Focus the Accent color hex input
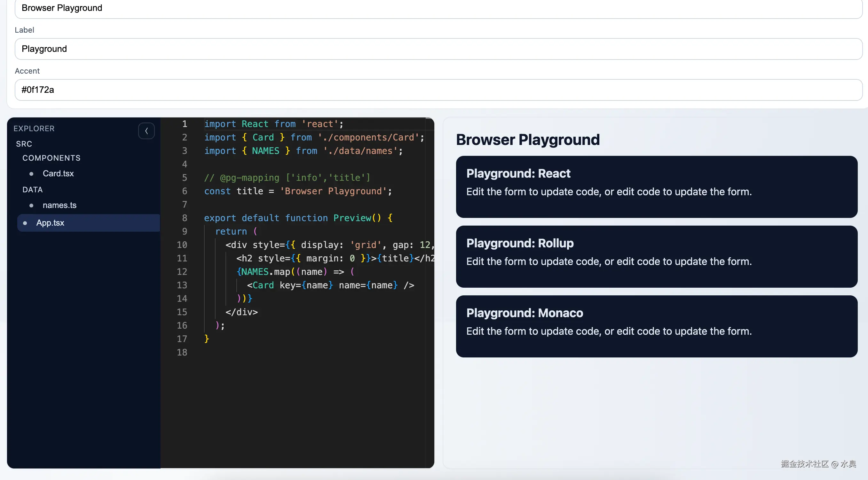Viewport: 868px width, 480px height. pos(438,90)
